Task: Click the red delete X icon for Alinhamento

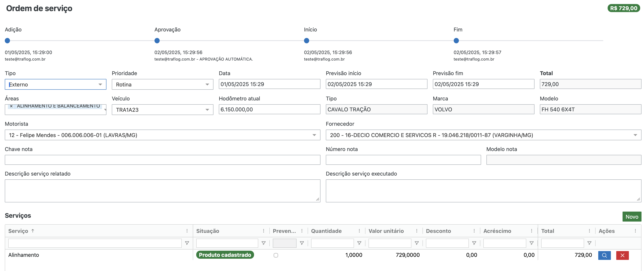Action: [x=622, y=255]
